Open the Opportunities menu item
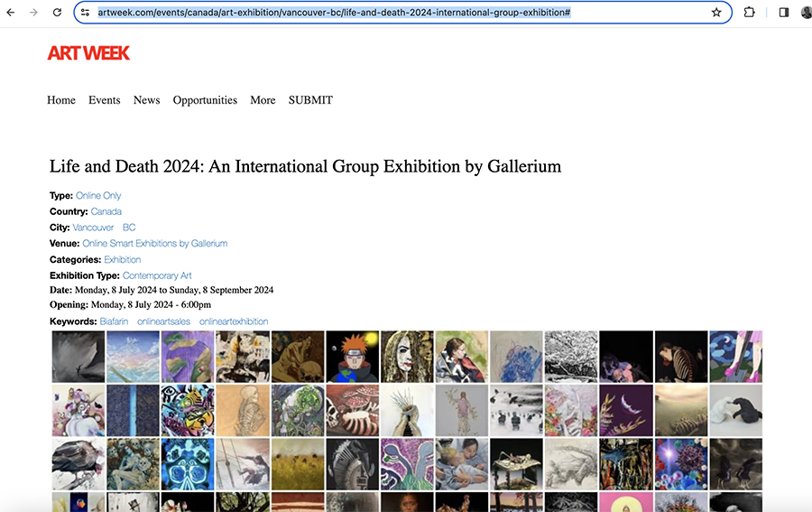 pos(205,100)
